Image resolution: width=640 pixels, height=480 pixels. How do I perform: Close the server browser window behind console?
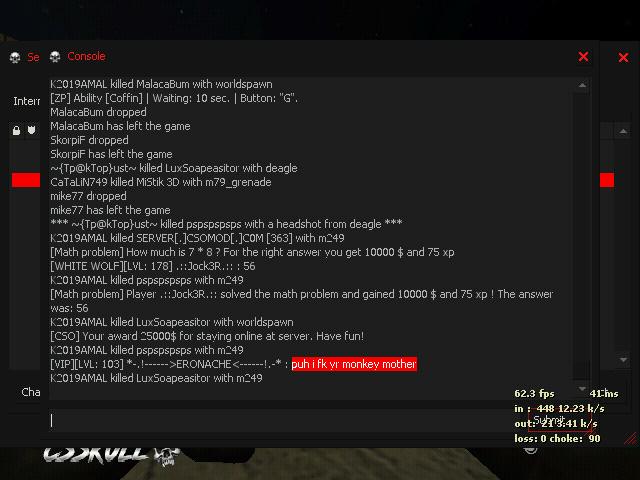tap(623, 58)
